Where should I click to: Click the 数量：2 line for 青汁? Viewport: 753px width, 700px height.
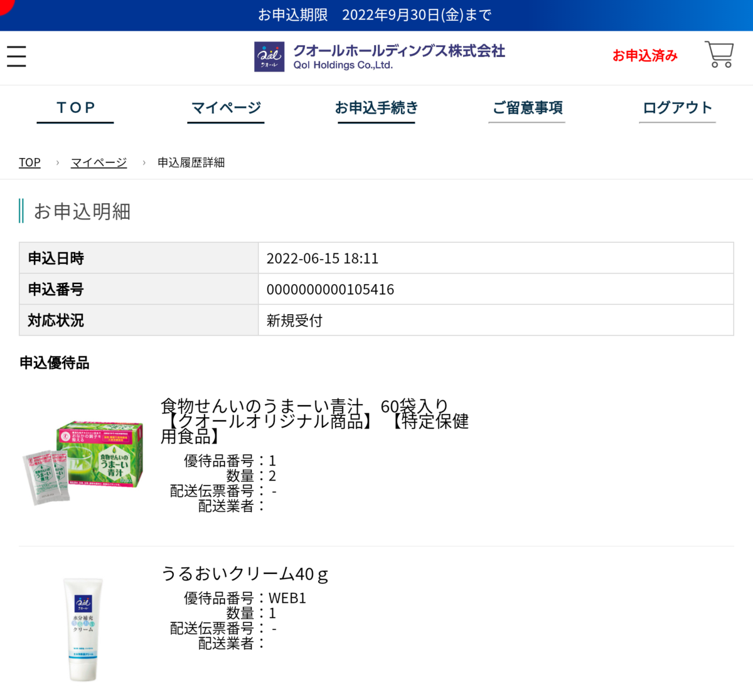click(251, 475)
